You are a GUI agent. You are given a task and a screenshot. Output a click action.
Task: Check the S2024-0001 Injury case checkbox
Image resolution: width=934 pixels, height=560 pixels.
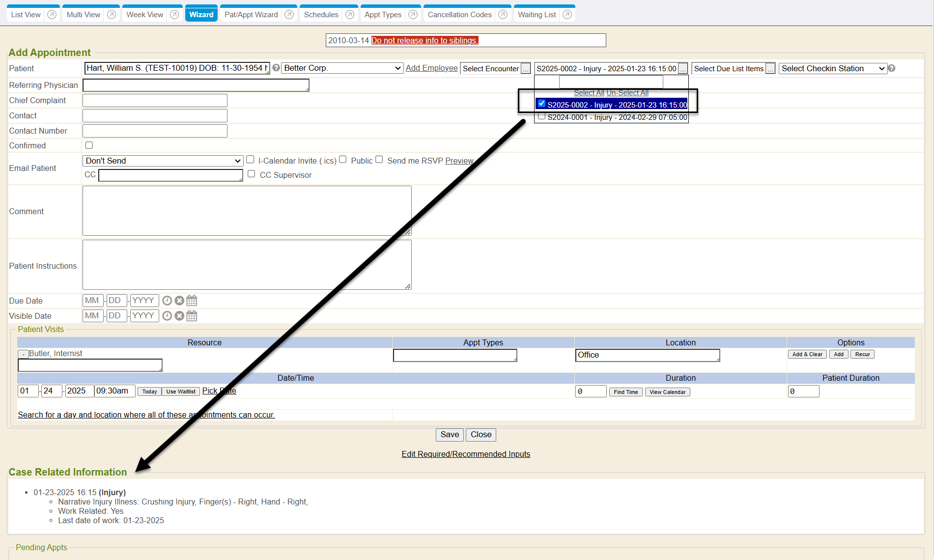[x=541, y=116]
